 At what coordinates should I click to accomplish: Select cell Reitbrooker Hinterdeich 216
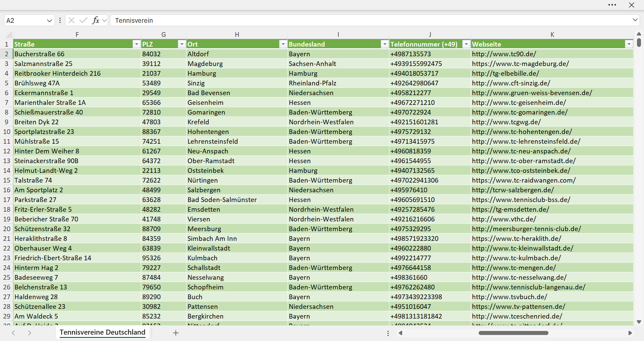(77, 73)
